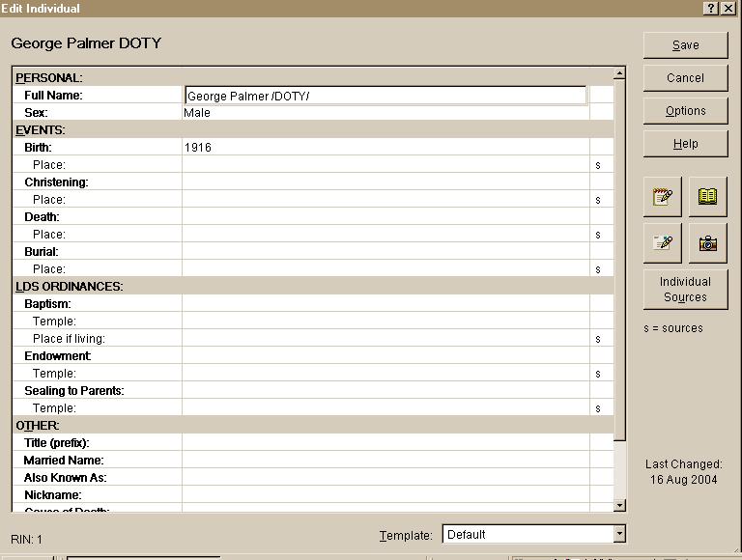Click the Endowment Temple field

(x=385, y=374)
